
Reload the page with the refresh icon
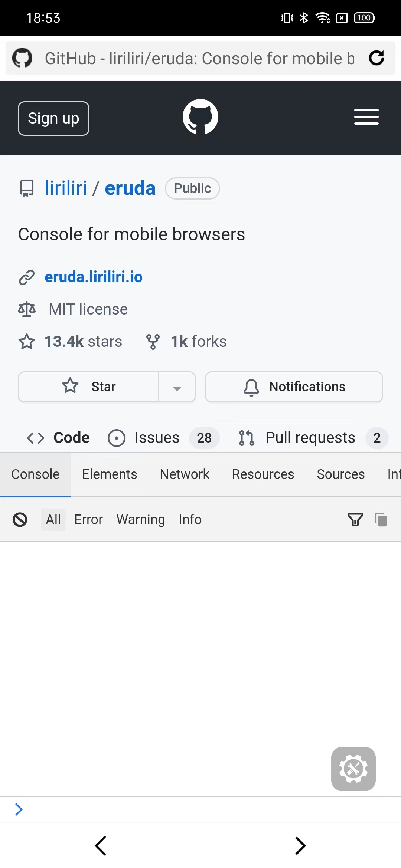click(376, 58)
